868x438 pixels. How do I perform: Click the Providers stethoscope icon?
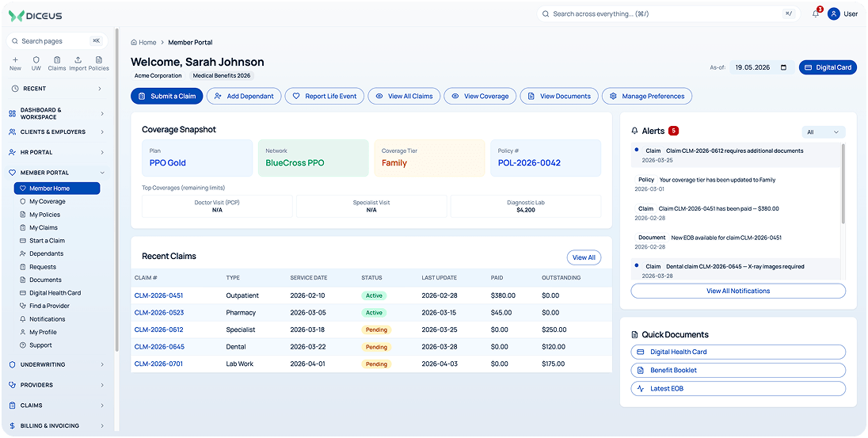(12, 385)
